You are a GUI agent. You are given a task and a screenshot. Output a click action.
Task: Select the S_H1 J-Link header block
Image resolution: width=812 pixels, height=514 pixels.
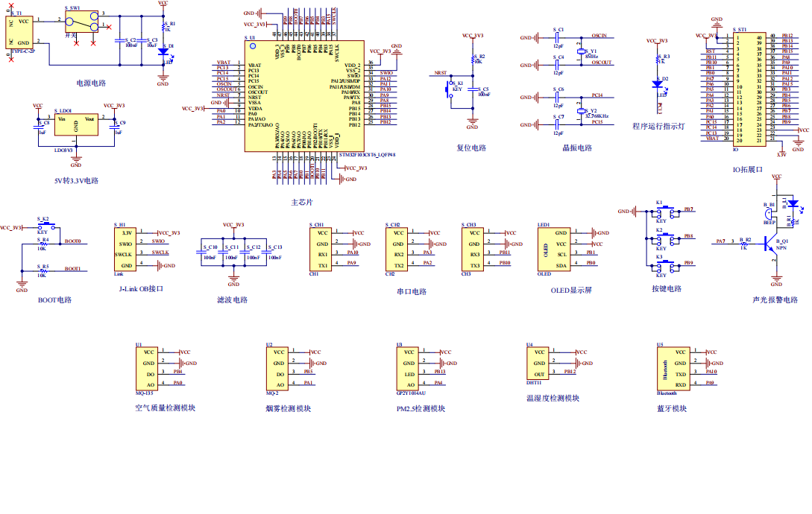pos(125,250)
